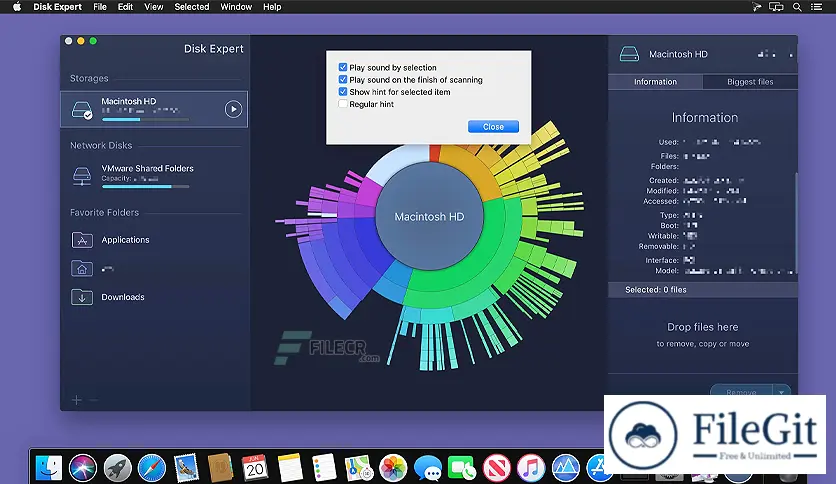Image resolution: width=836 pixels, height=484 pixels.
Task: Uncheck Play sound by selection
Action: click(x=343, y=67)
